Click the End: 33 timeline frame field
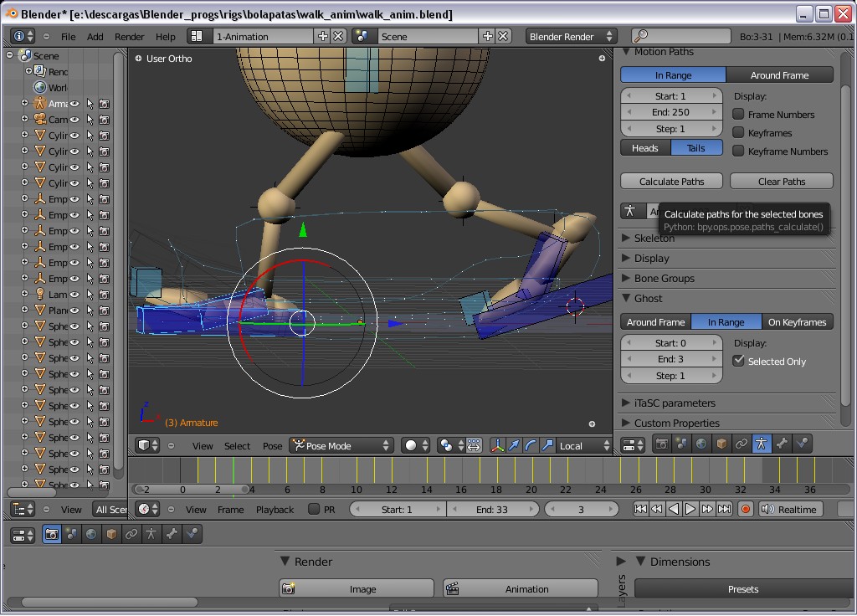The height and width of the screenshot is (616, 857). [492, 510]
